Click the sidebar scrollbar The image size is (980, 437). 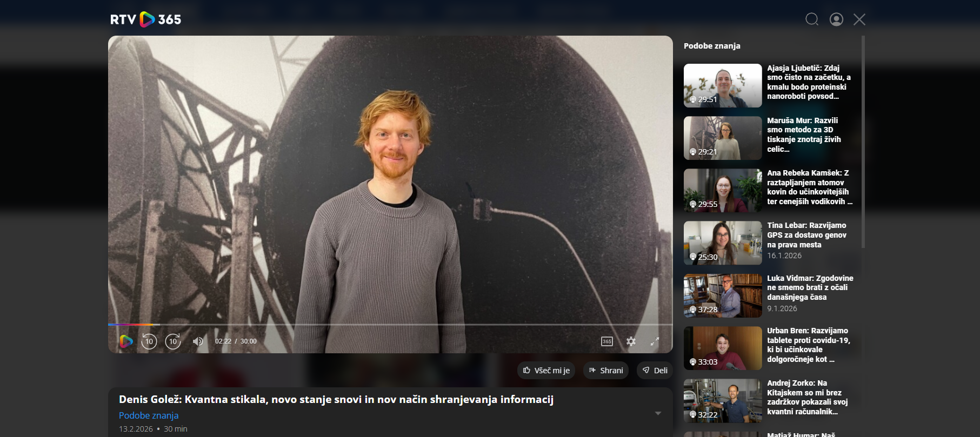pyautogui.click(x=863, y=142)
